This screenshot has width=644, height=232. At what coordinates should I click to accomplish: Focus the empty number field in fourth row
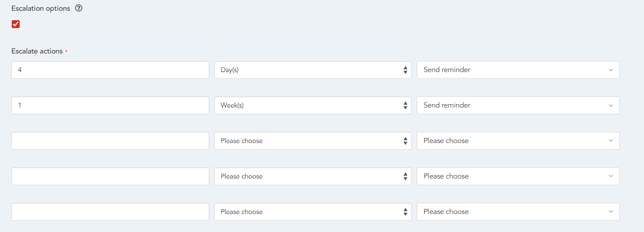(110, 176)
